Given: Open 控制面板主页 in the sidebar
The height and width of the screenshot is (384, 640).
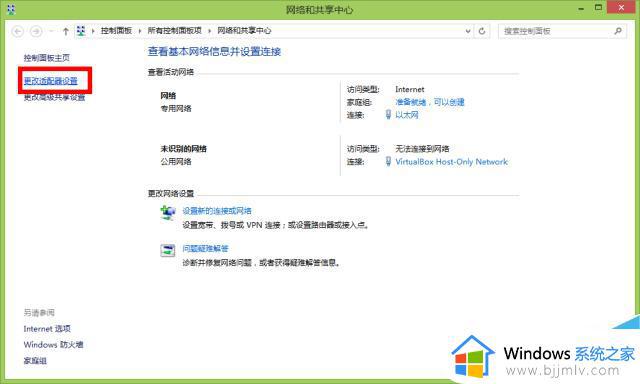Looking at the screenshot, I should click(x=47, y=58).
